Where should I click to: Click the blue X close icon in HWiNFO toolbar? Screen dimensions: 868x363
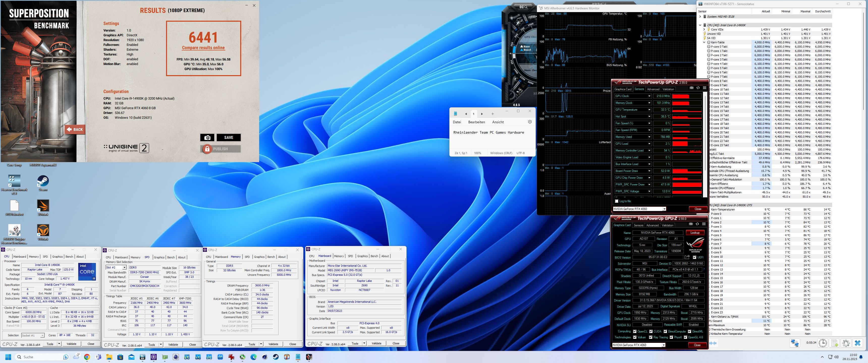click(858, 343)
